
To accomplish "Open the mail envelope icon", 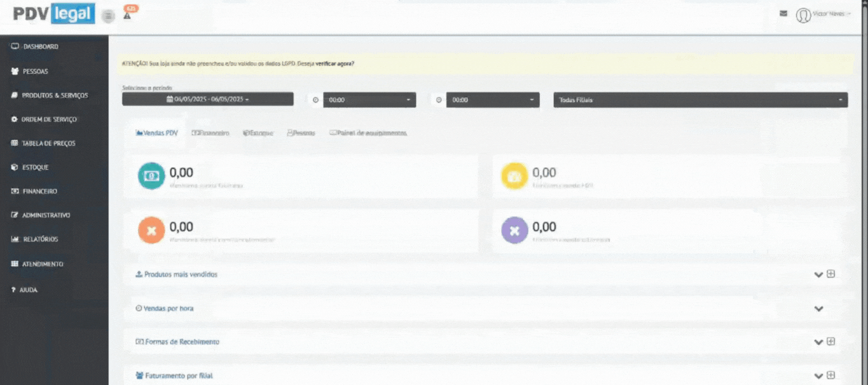I will (x=783, y=13).
